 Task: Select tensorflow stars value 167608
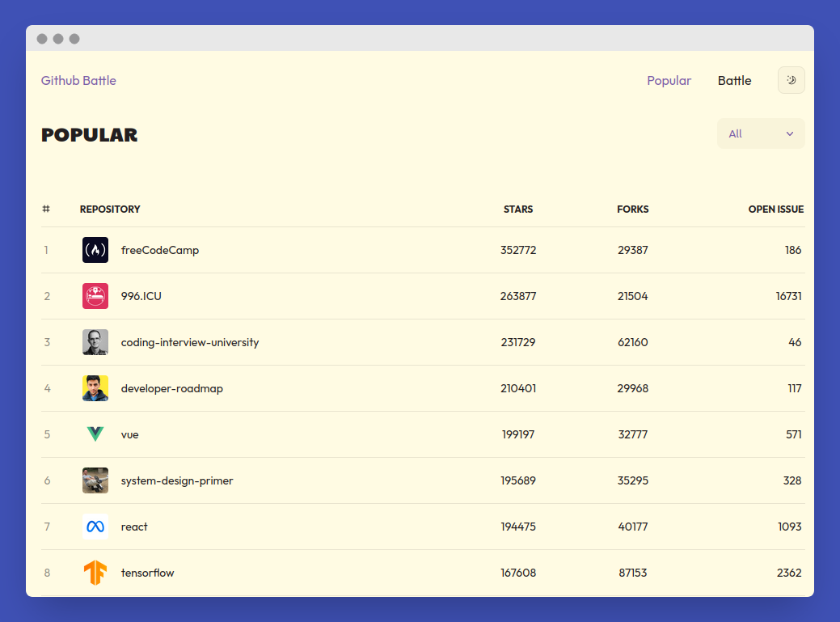click(518, 573)
